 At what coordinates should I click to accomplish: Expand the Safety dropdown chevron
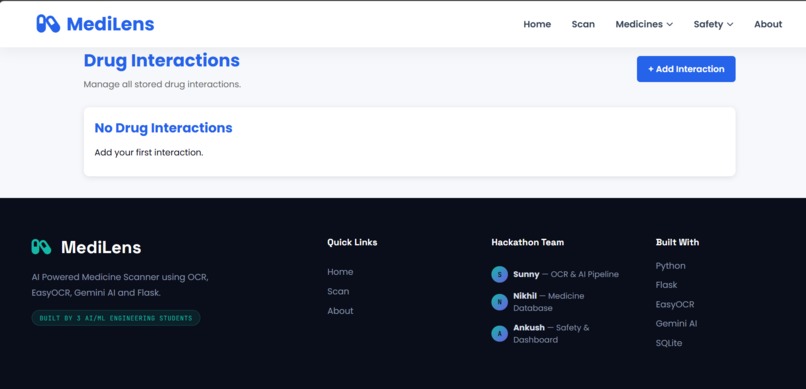click(730, 24)
